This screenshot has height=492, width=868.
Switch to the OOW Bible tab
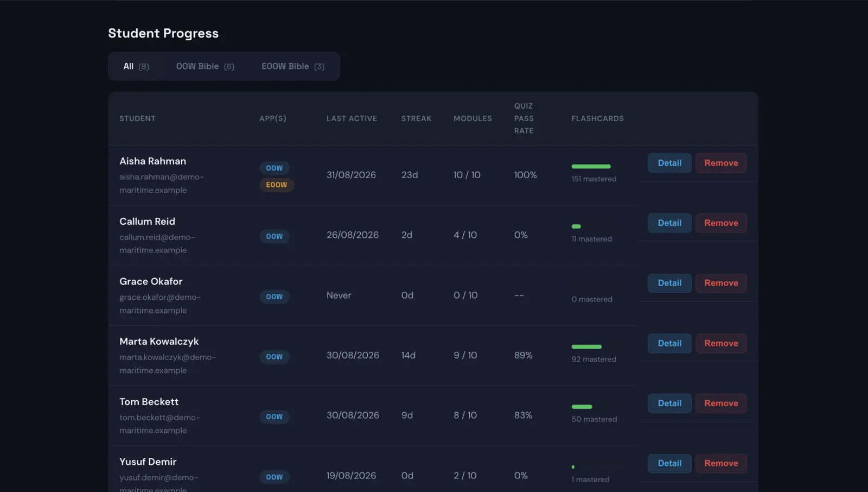(205, 66)
